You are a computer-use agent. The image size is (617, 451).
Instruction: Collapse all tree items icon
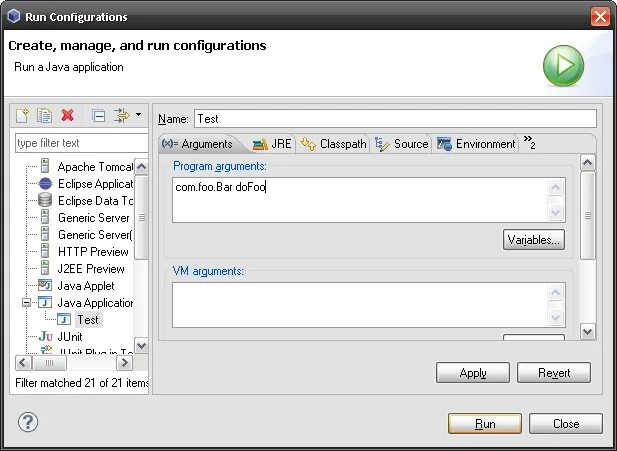click(x=98, y=116)
